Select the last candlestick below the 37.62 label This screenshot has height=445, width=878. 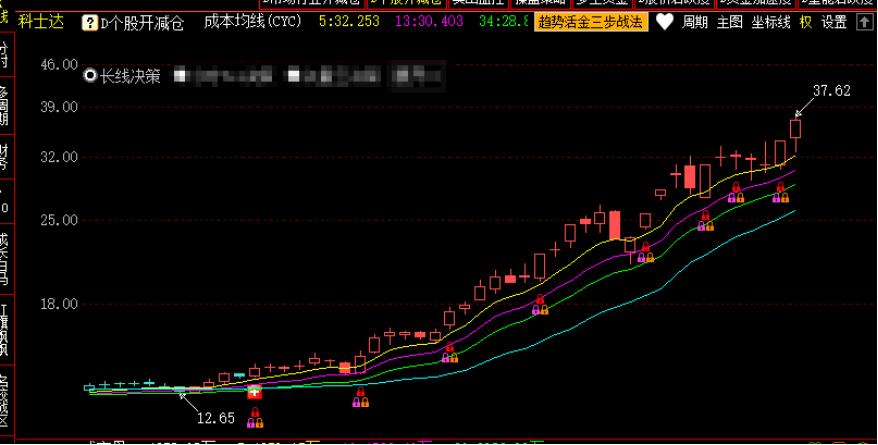(x=796, y=129)
